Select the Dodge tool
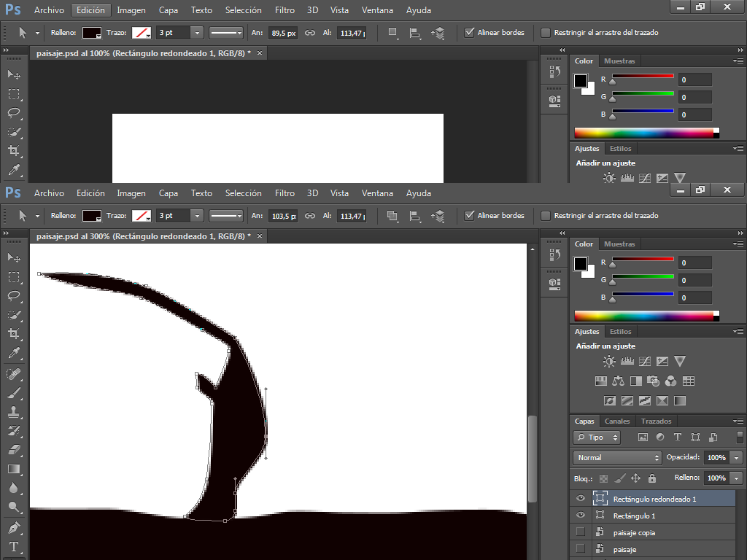The image size is (747, 560). pos(14,507)
